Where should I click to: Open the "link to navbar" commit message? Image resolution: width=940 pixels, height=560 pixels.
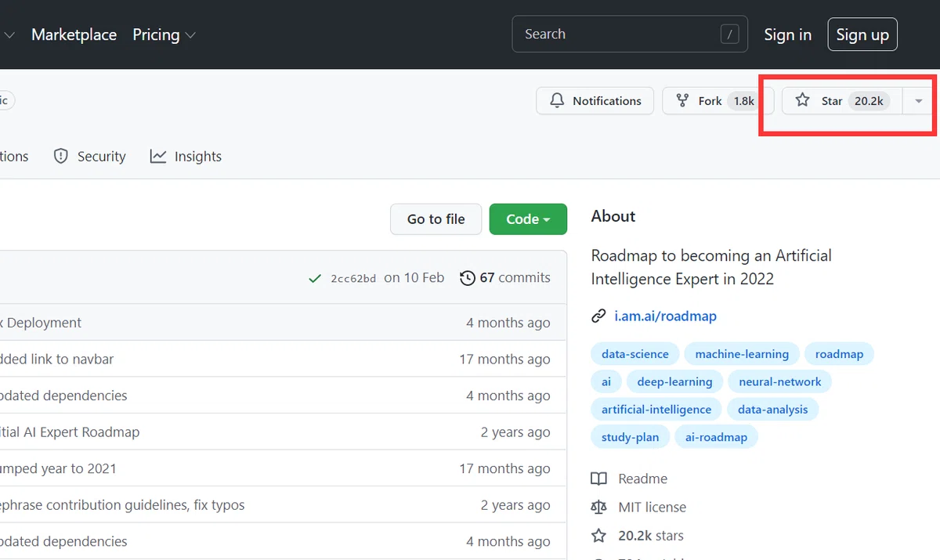tap(56, 359)
